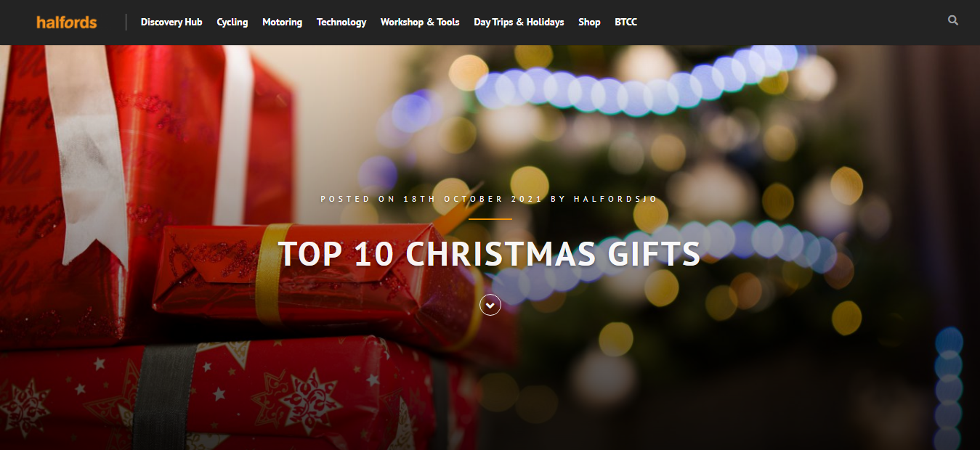Click the circular down-chevron under the title
Screen dimensions: 980x450
(x=490, y=306)
